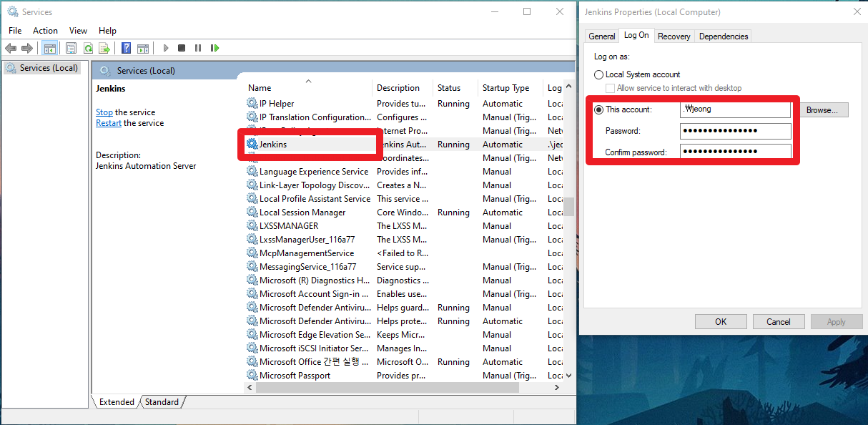This screenshot has height=425, width=868.
Task: Click the Restart the service link
Action: [x=109, y=123]
